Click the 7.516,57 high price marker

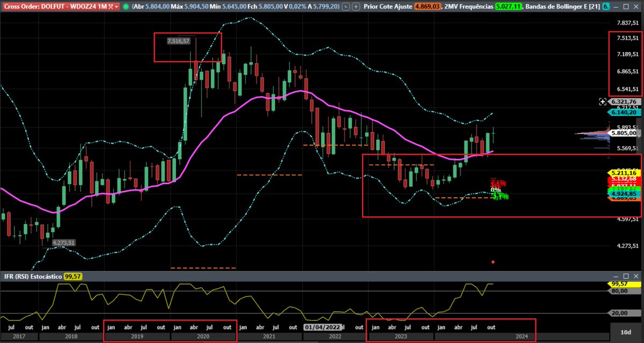[x=178, y=41]
